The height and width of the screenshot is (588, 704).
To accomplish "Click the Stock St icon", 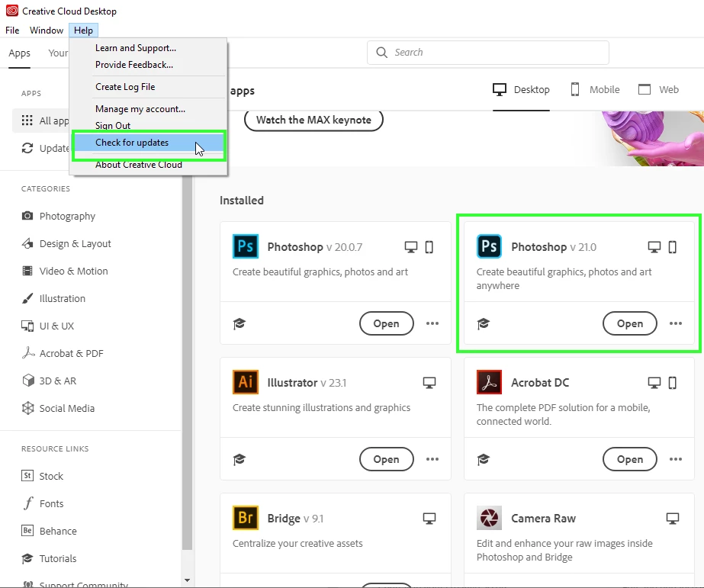I will 27,476.
